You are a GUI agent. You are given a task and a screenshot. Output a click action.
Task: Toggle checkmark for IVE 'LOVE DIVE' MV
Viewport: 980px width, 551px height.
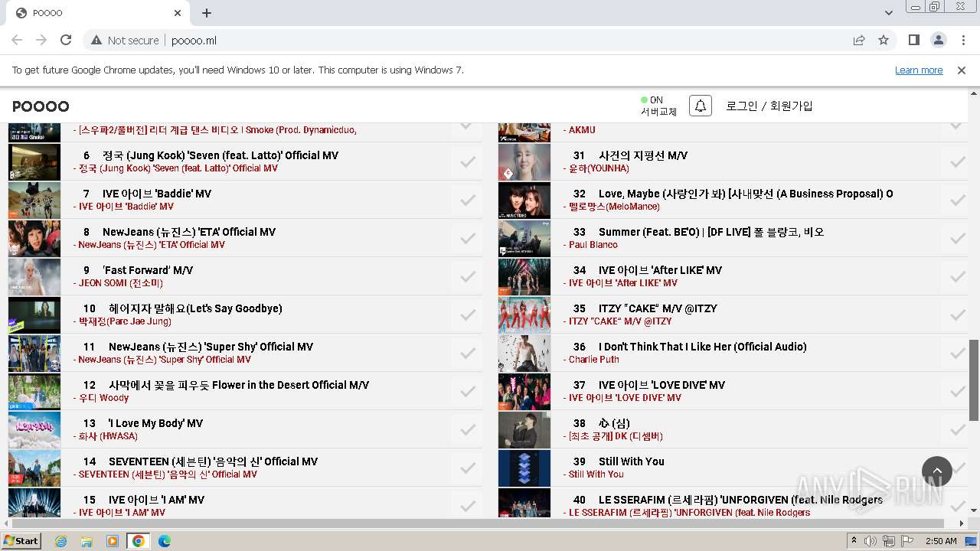pos(957,391)
